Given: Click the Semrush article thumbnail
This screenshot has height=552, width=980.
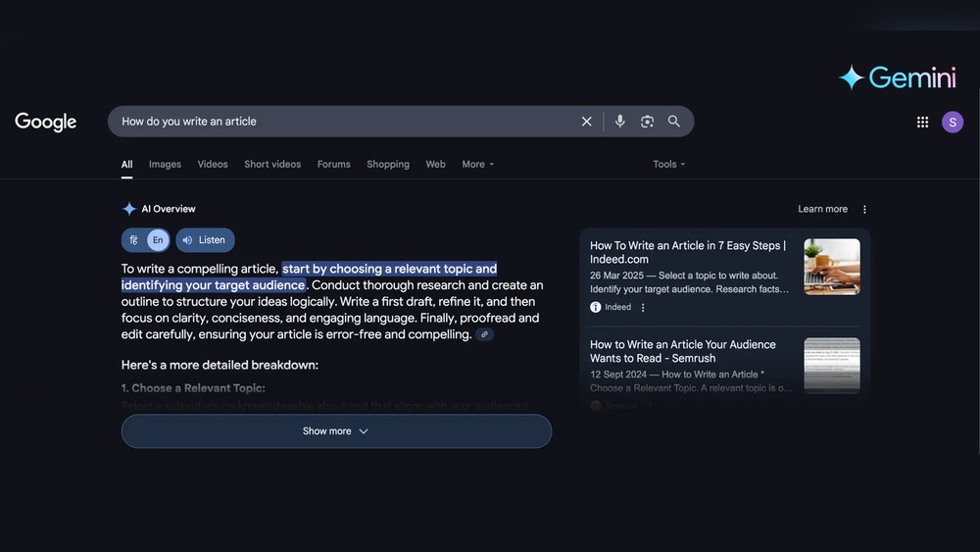Looking at the screenshot, I should point(831,365).
